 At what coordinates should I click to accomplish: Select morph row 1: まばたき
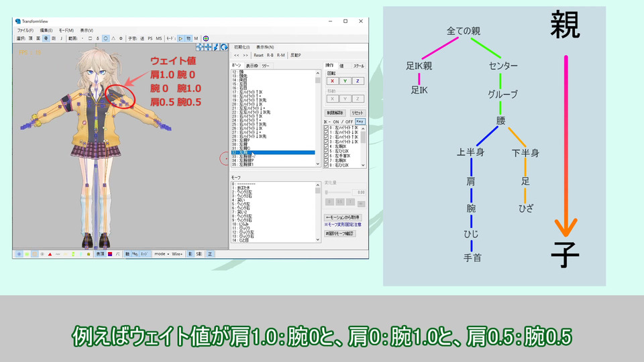coord(273,188)
